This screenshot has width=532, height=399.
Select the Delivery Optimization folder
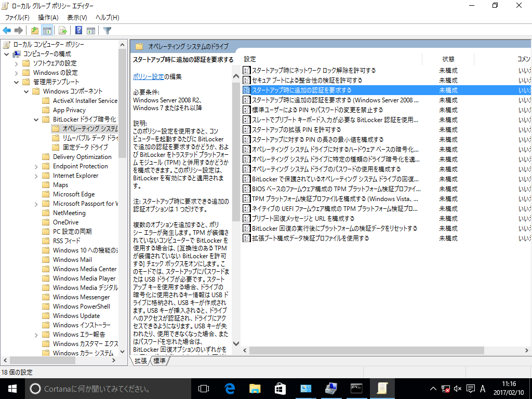click(x=82, y=157)
